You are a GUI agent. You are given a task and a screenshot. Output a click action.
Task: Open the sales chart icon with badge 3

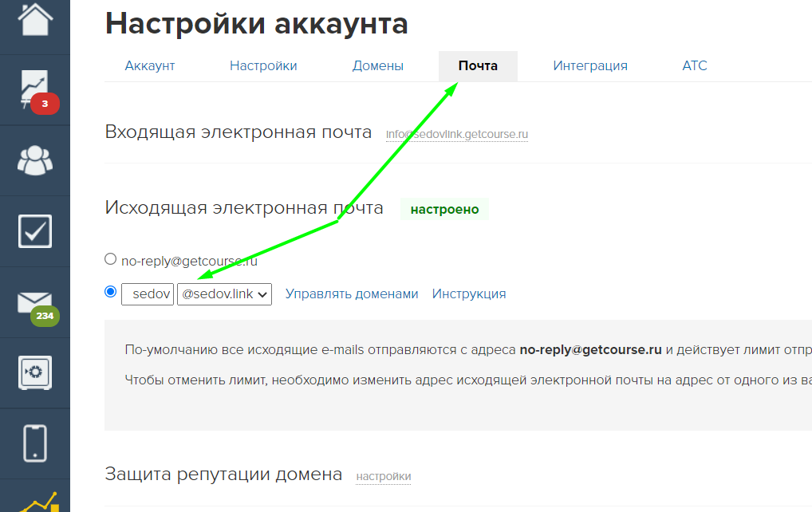(34, 89)
